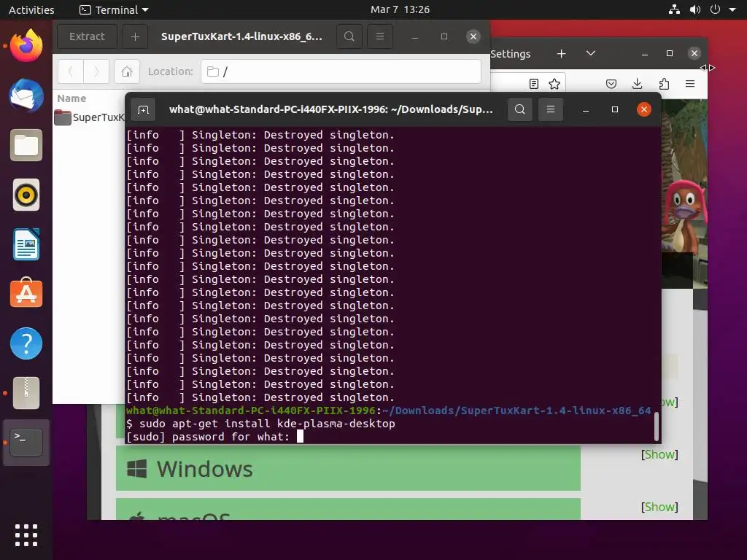This screenshot has height=560, width=747.
Task: Open Terminal app menu in top bar
Action: pyautogui.click(x=114, y=9)
